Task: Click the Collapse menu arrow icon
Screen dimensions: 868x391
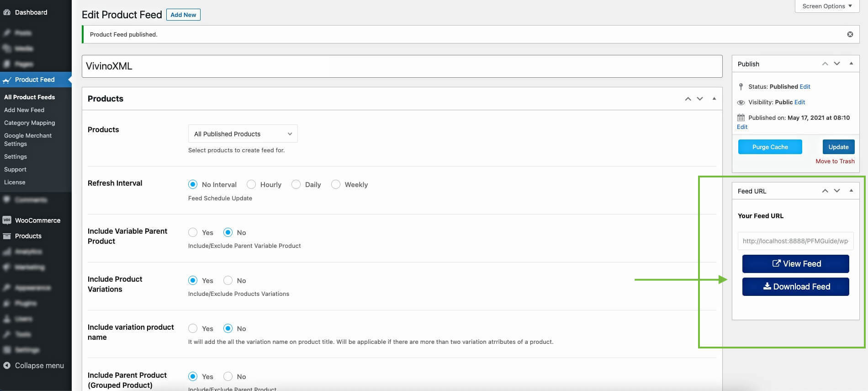Action: click(x=7, y=365)
